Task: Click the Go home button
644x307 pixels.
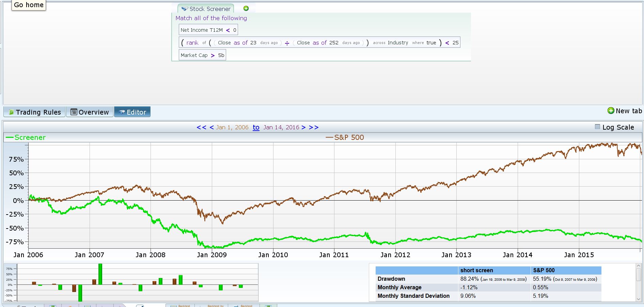Action: click(29, 5)
